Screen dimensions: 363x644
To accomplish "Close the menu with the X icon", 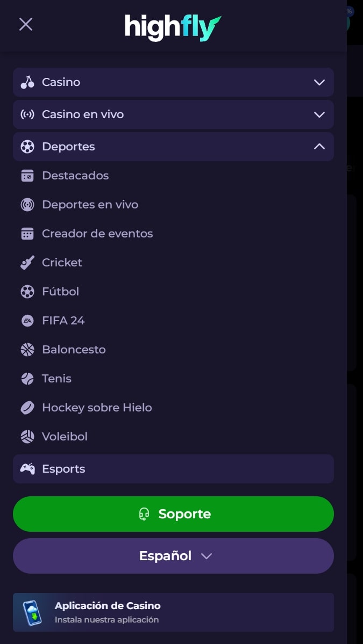I will point(26,24).
